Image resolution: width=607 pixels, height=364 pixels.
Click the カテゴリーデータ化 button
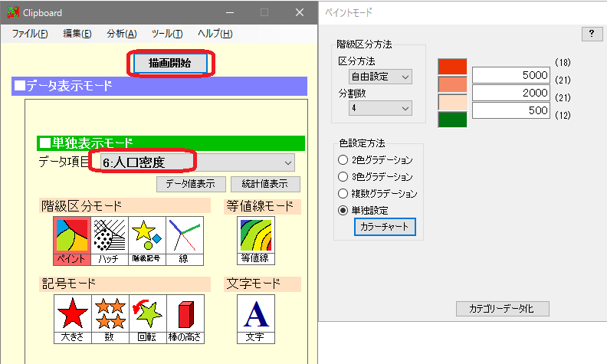tap(503, 309)
